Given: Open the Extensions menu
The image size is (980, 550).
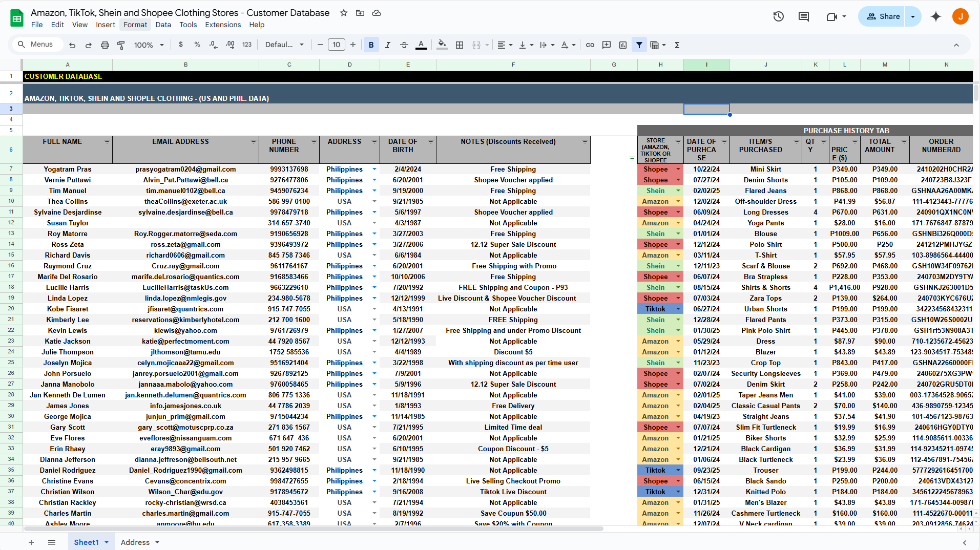Looking at the screenshot, I should pyautogui.click(x=223, y=25).
